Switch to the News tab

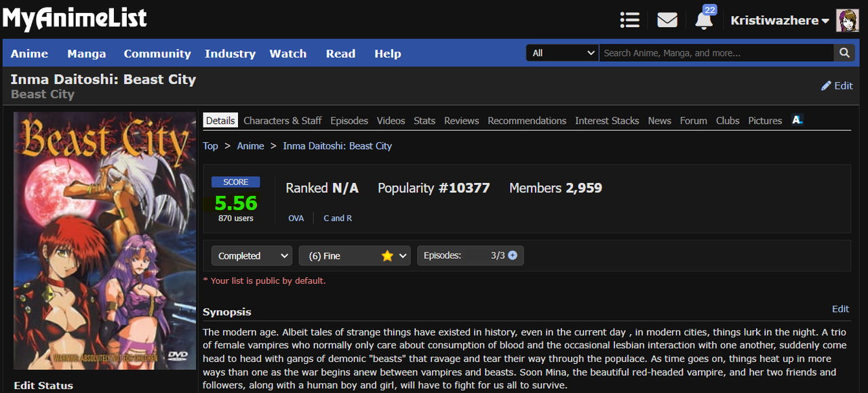point(659,121)
